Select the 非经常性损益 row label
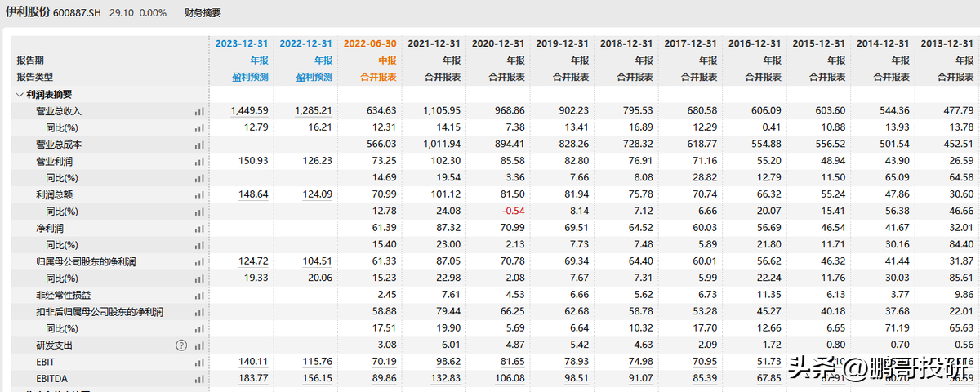980x392 pixels. coord(63,296)
